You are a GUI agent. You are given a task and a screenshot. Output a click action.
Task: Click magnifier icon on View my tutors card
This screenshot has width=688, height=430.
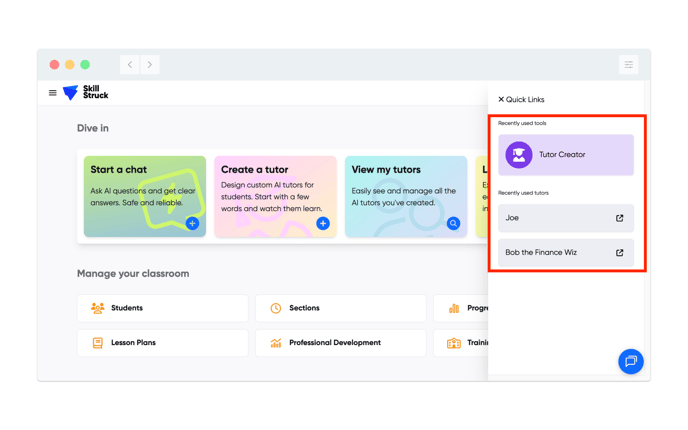(x=453, y=224)
